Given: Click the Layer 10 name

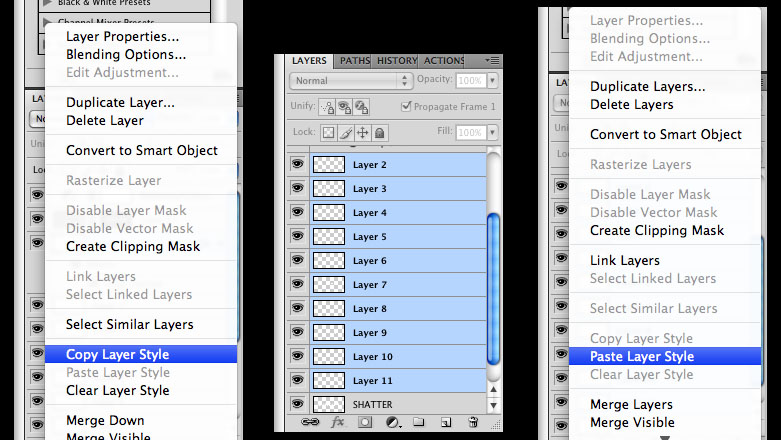Looking at the screenshot, I should point(373,357).
